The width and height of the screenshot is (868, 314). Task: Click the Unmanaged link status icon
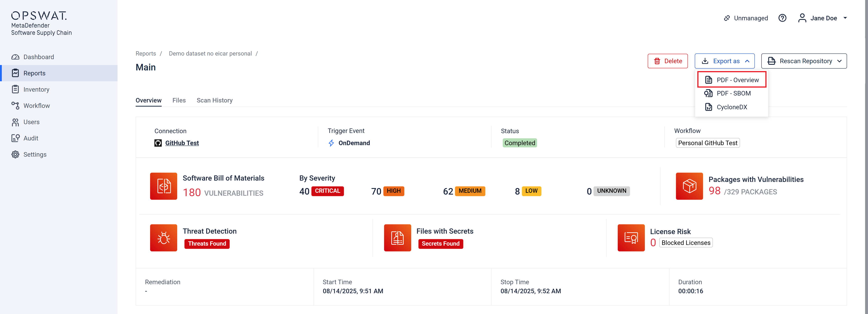727,18
